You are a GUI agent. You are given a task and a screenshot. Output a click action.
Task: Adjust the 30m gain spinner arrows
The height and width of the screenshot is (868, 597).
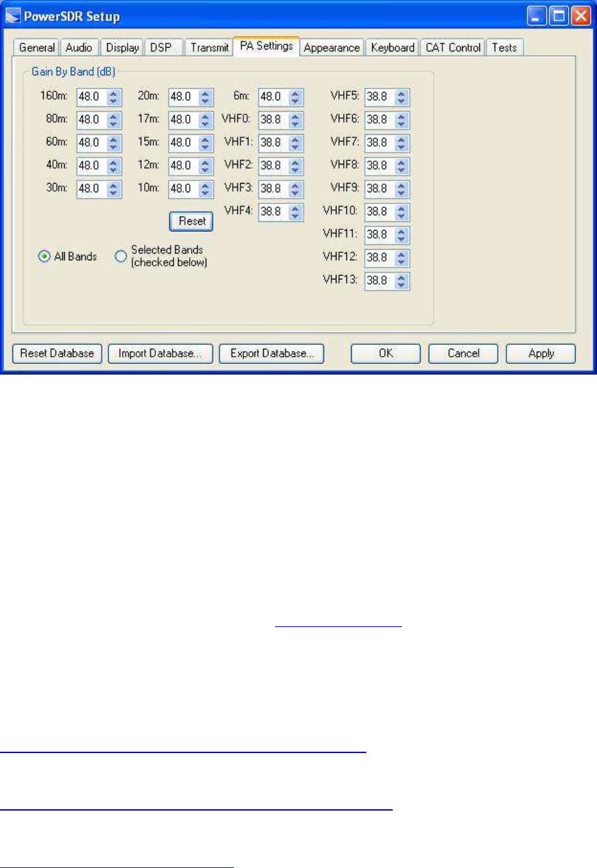pos(114,188)
